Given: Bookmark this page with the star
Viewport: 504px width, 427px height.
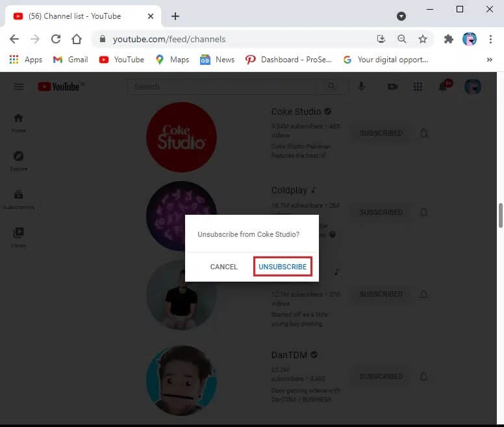Looking at the screenshot, I should point(423,39).
